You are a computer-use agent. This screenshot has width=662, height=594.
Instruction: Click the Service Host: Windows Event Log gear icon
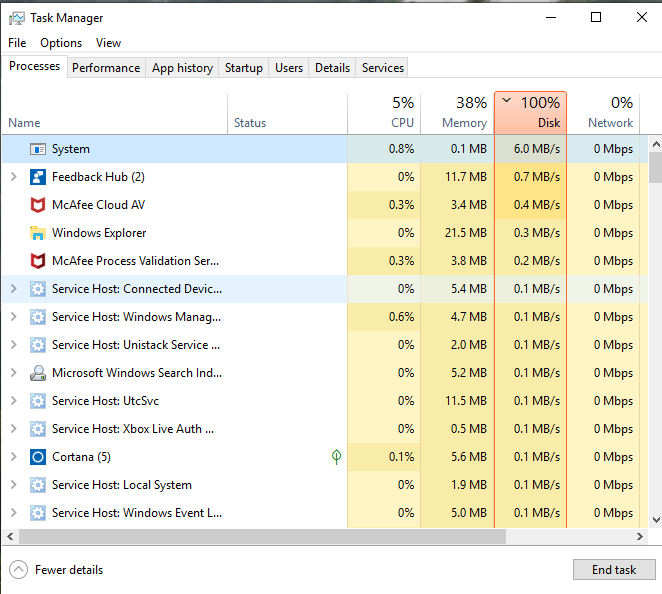(38, 513)
